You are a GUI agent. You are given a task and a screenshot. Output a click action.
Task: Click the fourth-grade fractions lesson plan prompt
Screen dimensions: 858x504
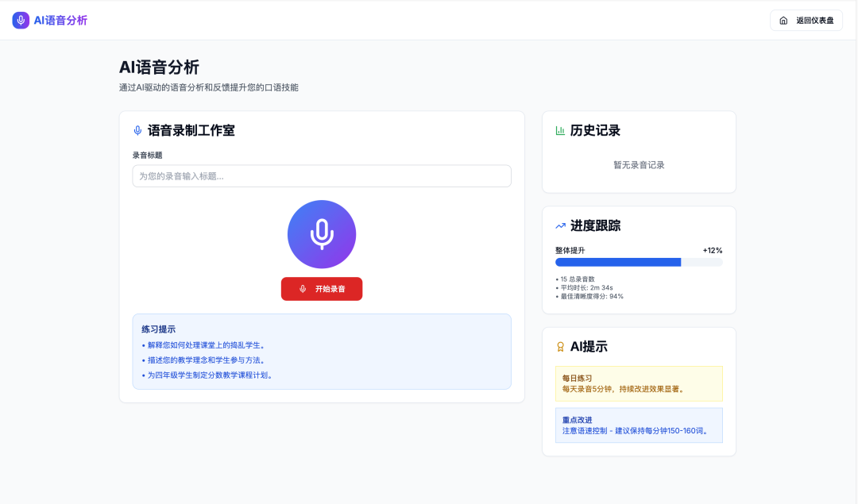point(211,375)
